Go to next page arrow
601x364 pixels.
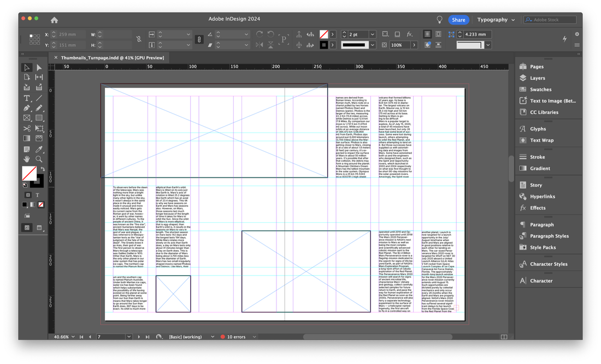click(x=139, y=337)
